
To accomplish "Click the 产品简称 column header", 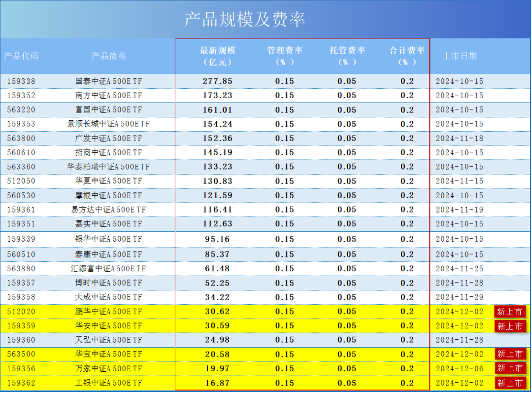I will pyautogui.click(x=109, y=56).
